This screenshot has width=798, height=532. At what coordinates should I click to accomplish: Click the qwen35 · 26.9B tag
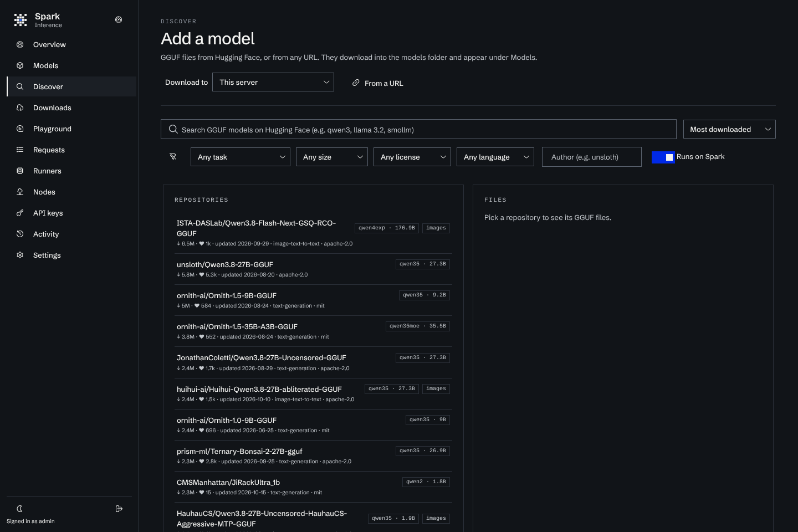point(423,451)
